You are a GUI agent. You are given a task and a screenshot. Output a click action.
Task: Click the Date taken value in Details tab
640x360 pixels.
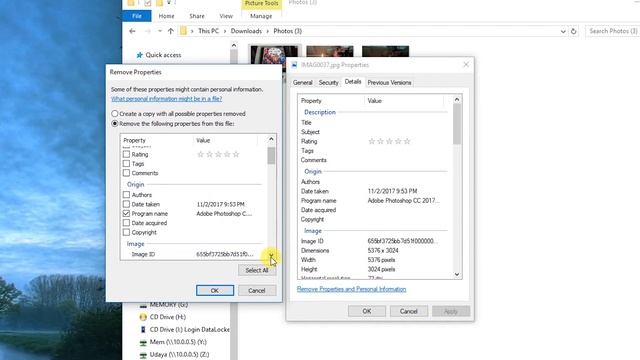click(392, 191)
